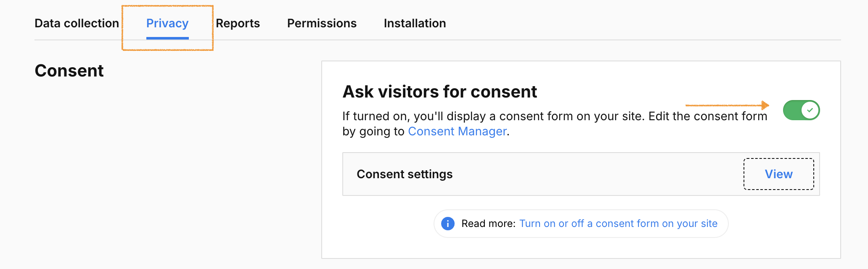The width and height of the screenshot is (868, 269).
Task: Click the checkmark knob on the consent switch
Action: tap(810, 110)
